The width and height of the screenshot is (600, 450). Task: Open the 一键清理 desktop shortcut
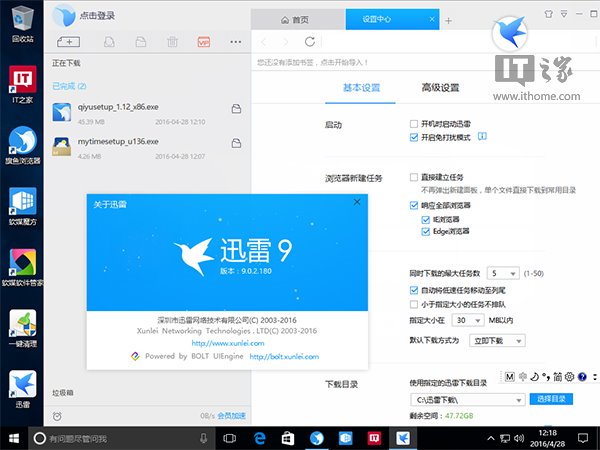[23, 328]
